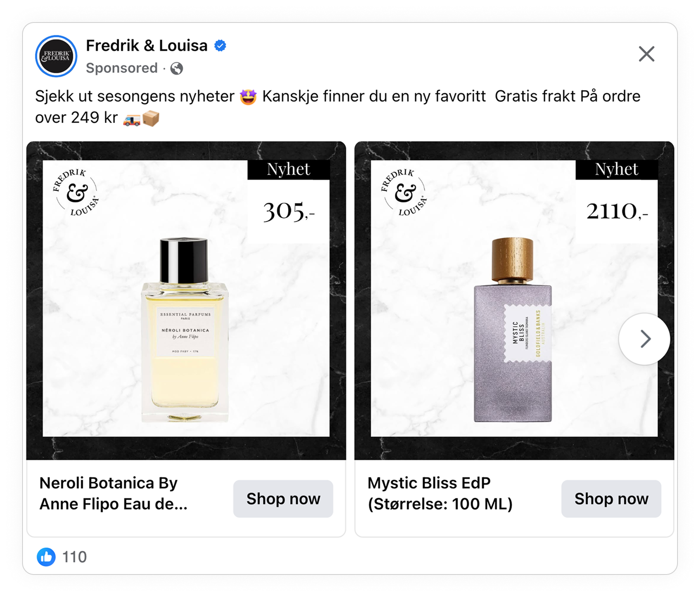This screenshot has height=597, width=700.
Task: Click the Neroli Botanica By Anne Flipo title
Action: 113,494
